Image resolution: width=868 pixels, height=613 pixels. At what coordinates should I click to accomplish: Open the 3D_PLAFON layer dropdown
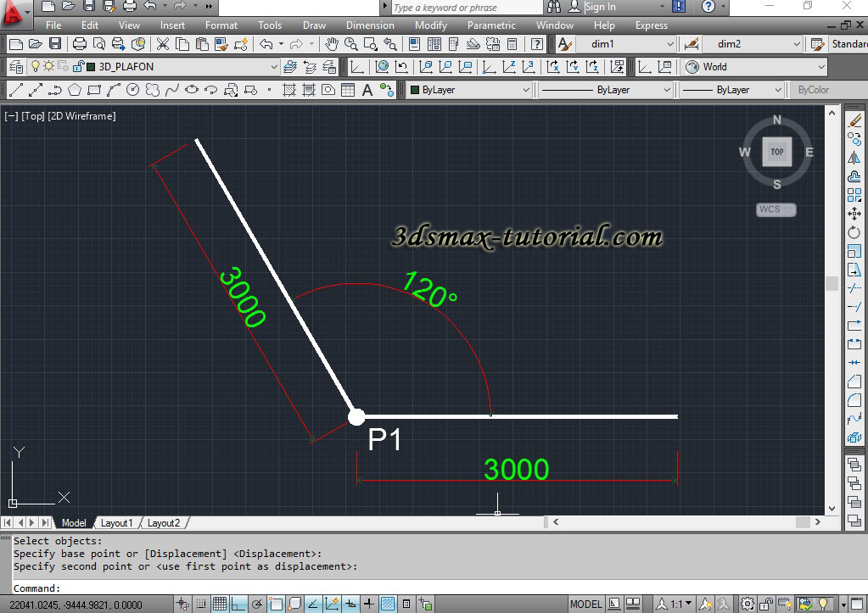coord(274,67)
